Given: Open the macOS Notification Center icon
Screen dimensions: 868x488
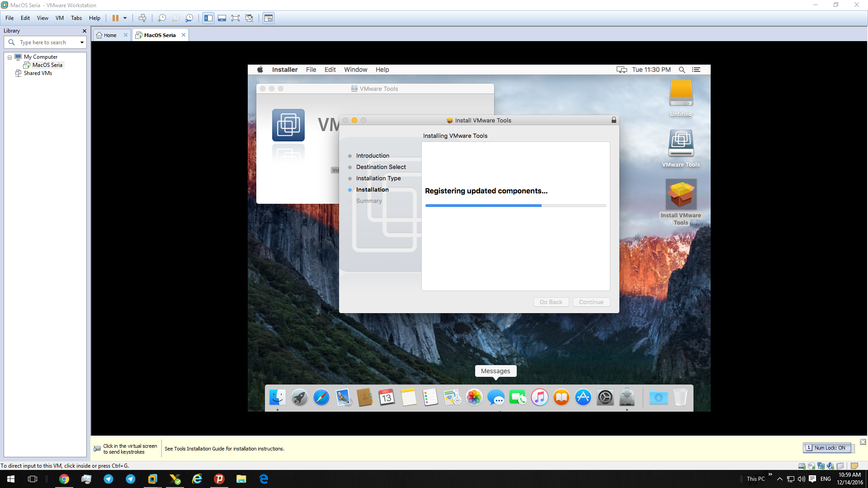Looking at the screenshot, I should pyautogui.click(x=696, y=70).
